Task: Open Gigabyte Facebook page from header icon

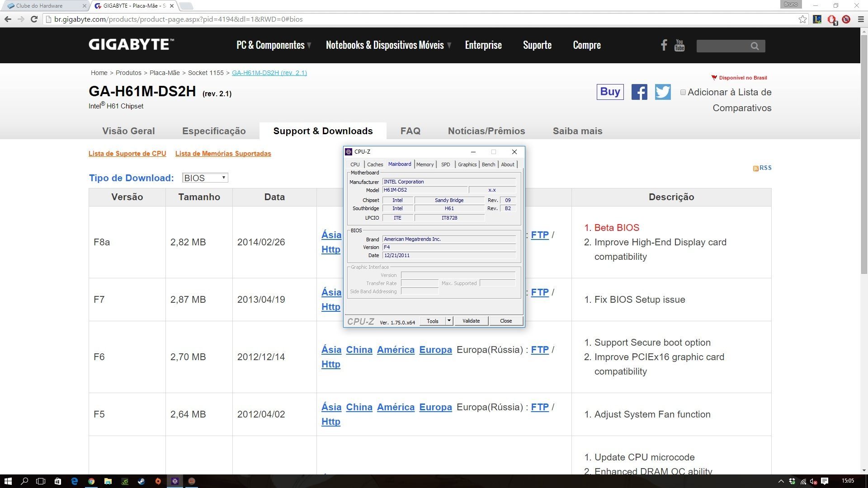Action: tap(664, 45)
